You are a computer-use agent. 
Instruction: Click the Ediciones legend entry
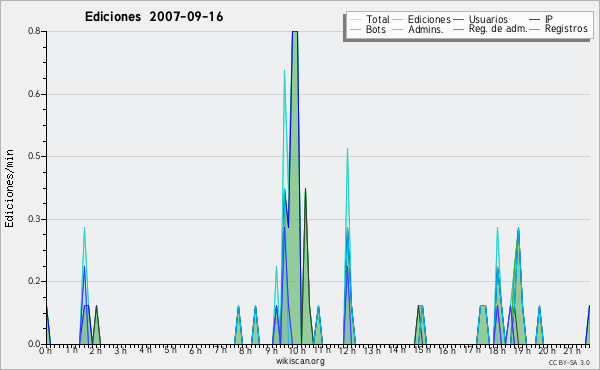pos(422,19)
